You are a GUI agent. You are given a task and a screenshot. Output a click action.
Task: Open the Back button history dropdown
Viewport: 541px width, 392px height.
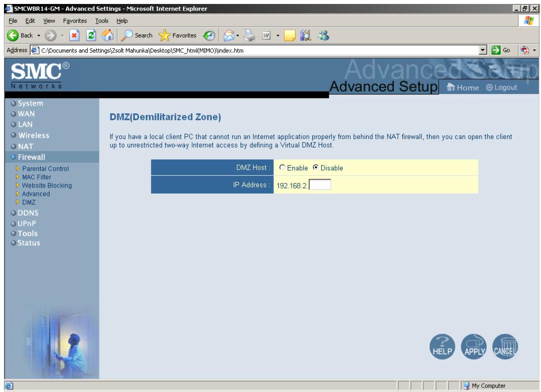pyautogui.click(x=39, y=35)
